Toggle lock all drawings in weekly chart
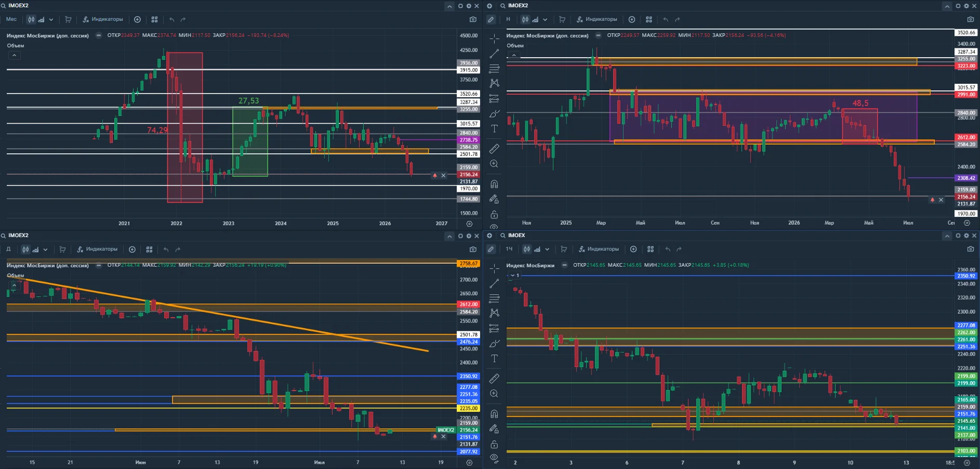The height and width of the screenshot is (469, 980). pos(494,214)
